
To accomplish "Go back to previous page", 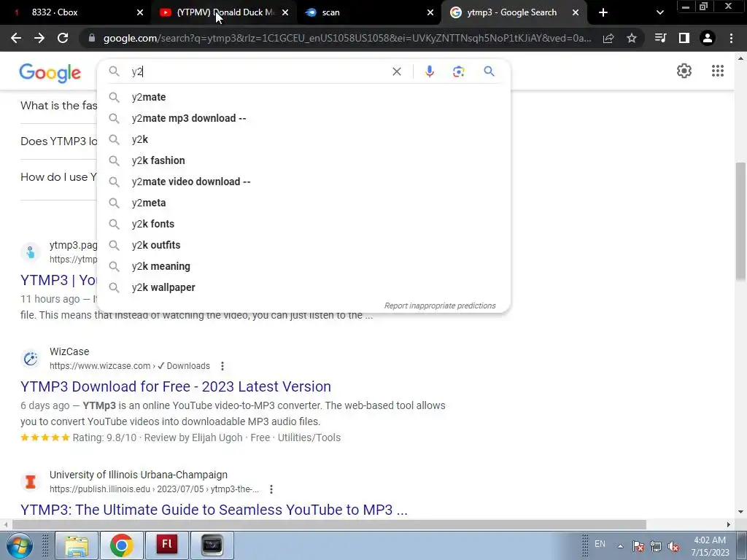I will [16, 38].
